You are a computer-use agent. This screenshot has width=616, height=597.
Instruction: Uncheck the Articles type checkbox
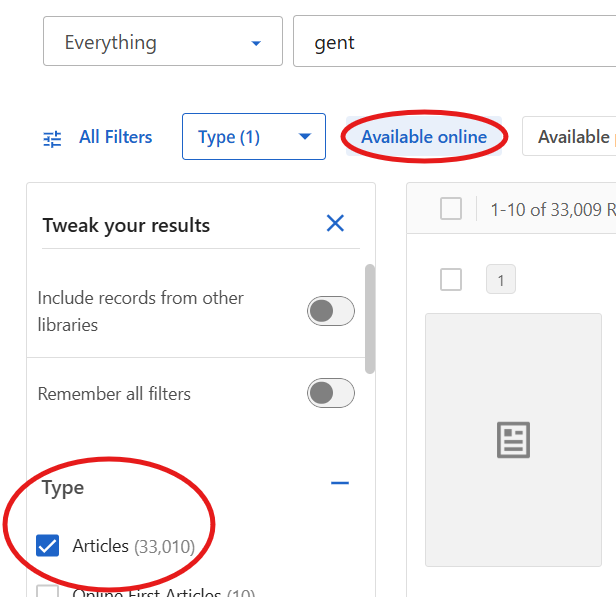(48, 545)
